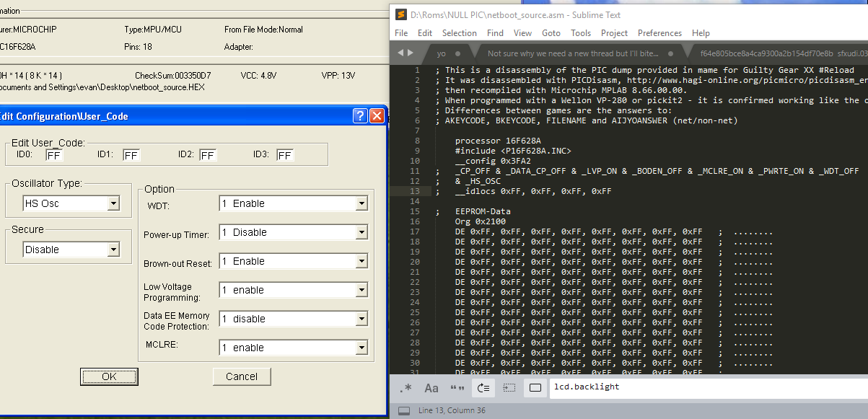Screen dimensions: 868x419
Task: Open the Edit menu in Sublime Text
Action: pyautogui.click(x=425, y=33)
